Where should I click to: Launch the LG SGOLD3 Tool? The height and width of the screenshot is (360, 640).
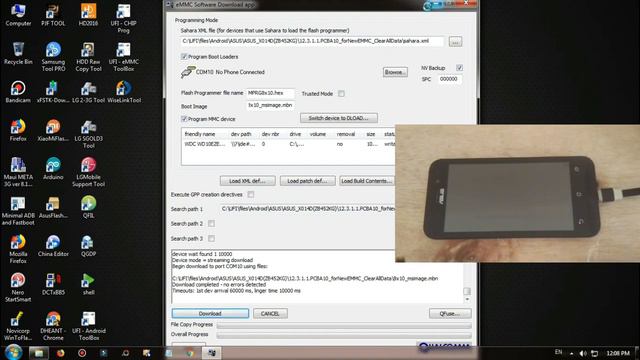88,134
